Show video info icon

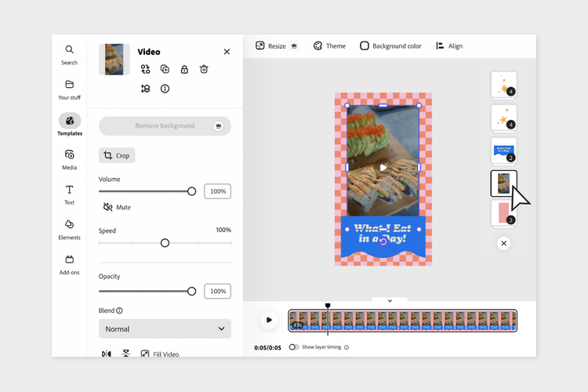(165, 89)
